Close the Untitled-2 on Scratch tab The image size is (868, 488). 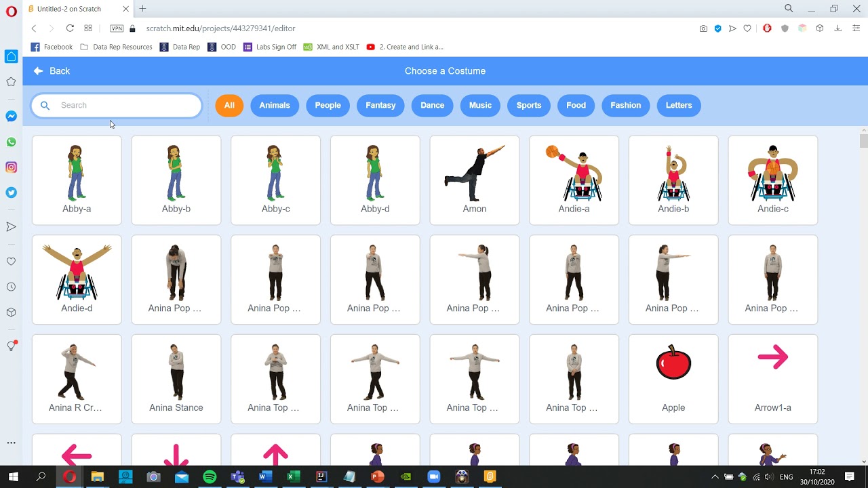click(126, 9)
